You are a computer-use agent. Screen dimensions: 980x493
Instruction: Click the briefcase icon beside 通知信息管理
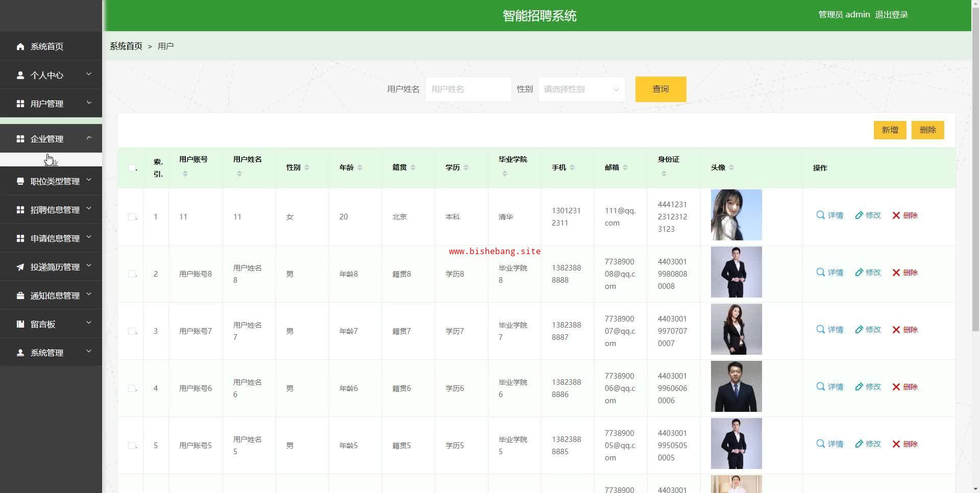point(20,295)
